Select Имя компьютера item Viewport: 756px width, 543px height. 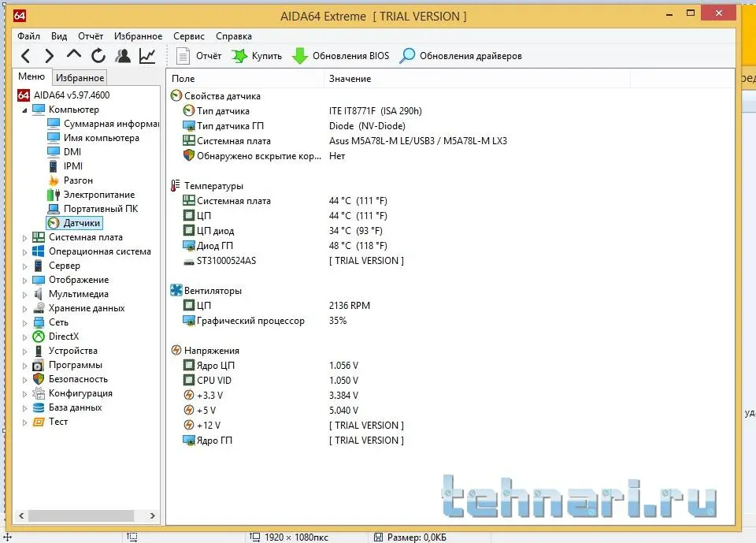93,138
